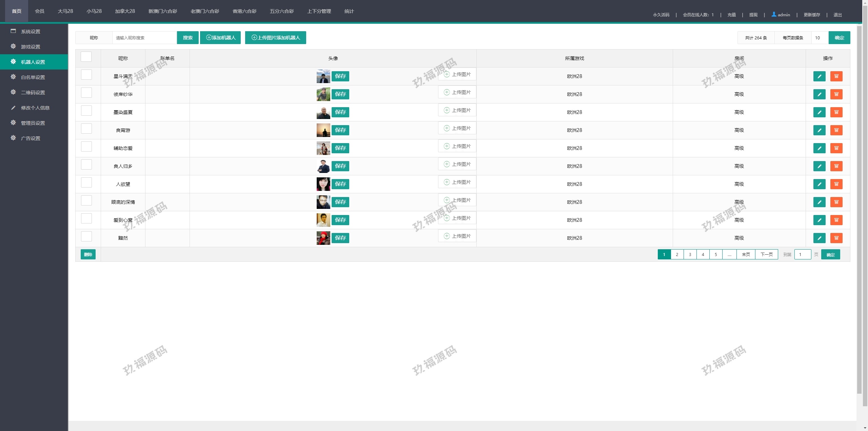This screenshot has width=868, height=431.
Task: Toggle the select-all header checkbox
Action: coord(86,57)
